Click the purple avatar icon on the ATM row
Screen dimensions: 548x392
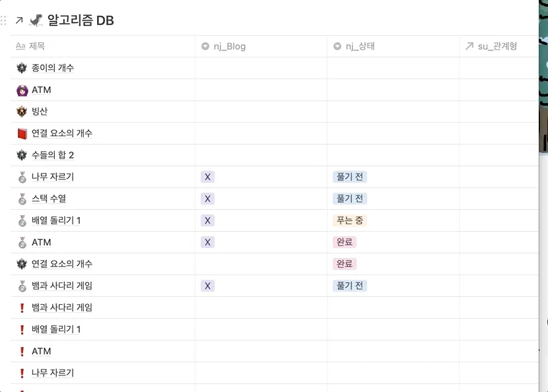[x=22, y=90]
